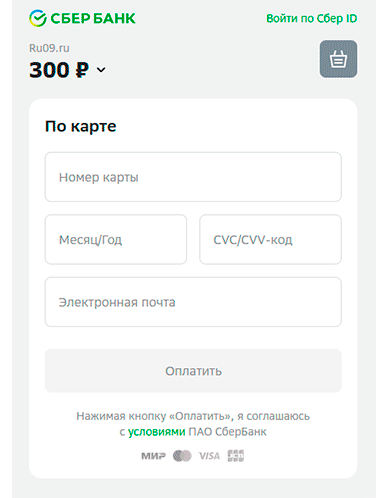The height and width of the screenshot is (498, 392).
Task: Click the Mastercard logo
Action: (182, 456)
